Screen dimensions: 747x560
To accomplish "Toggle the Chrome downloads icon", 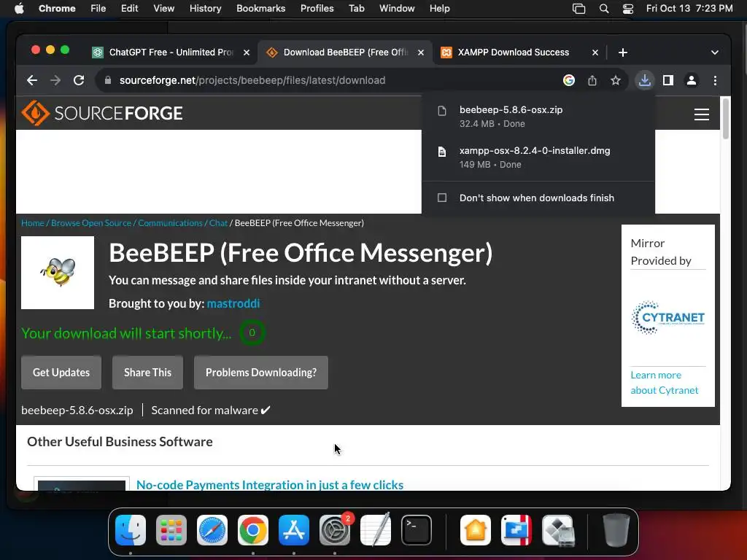I will pyautogui.click(x=645, y=80).
